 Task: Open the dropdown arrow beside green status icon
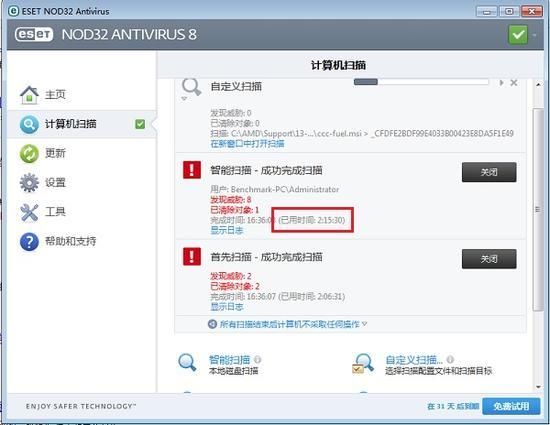tap(535, 35)
